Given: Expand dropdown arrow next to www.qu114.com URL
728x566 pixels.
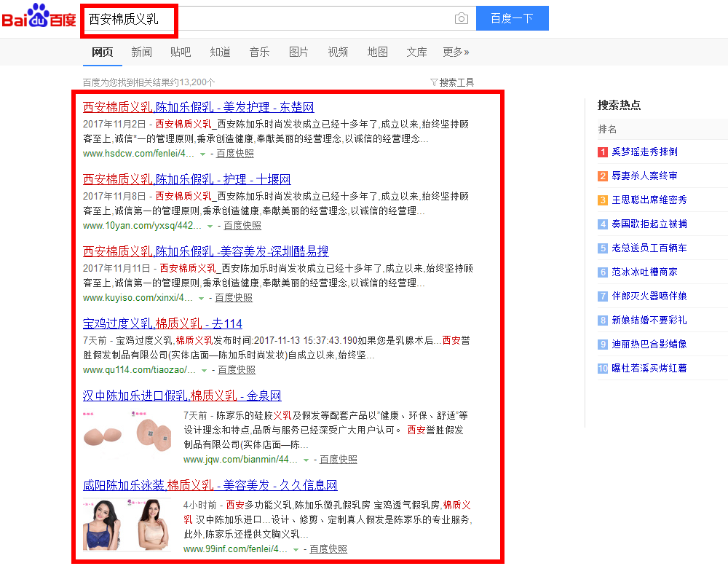Looking at the screenshot, I should click(204, 370).
